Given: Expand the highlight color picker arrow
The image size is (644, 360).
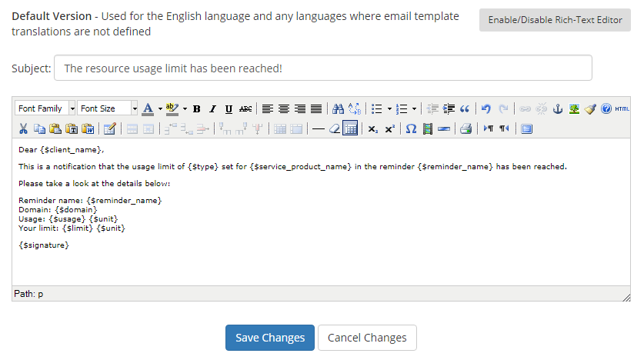Looking at the screenshot, I should tap(185, 108).
